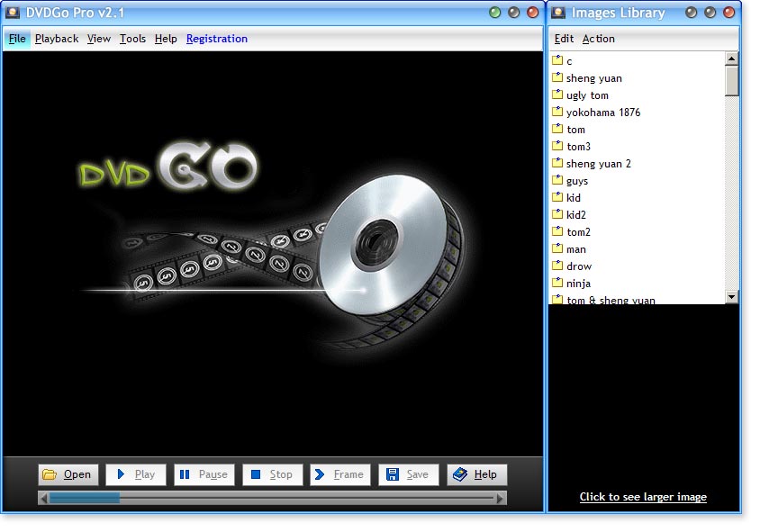Click the Images Library title bar app icon
The height and width of the screenshot is (532, 760).
pyautogui.click(x=558, y=13)
